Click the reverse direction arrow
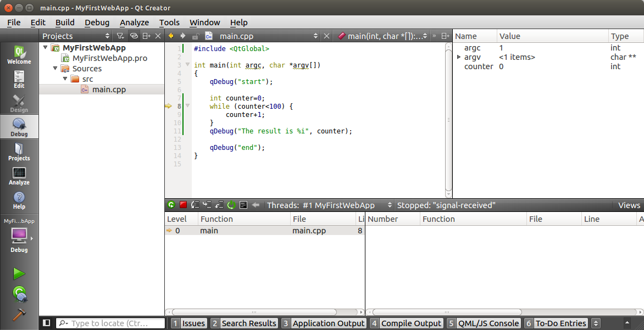Screen dimensions: 644x330 point(256,204)
